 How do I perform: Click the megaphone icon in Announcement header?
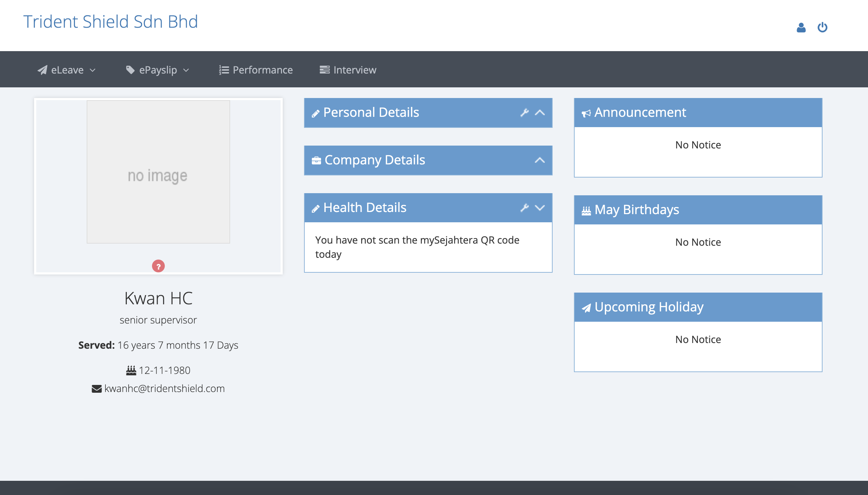[587, 112]
